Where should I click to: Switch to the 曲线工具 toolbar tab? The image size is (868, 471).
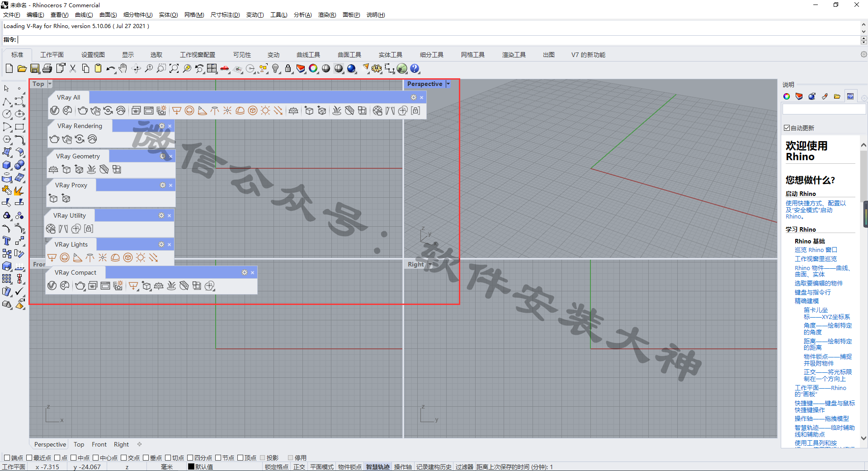click(x=308, y=55)
